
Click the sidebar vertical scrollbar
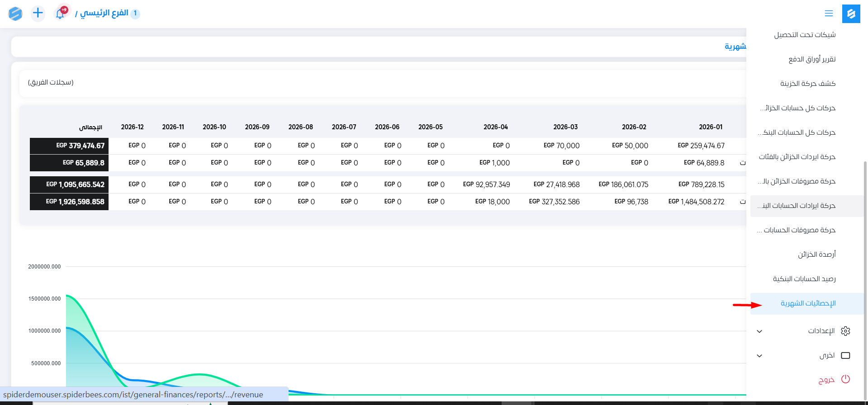click(x=865, y=271)
